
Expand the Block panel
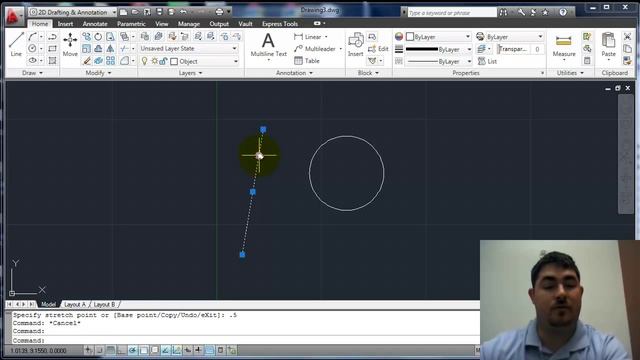[368, 73]
